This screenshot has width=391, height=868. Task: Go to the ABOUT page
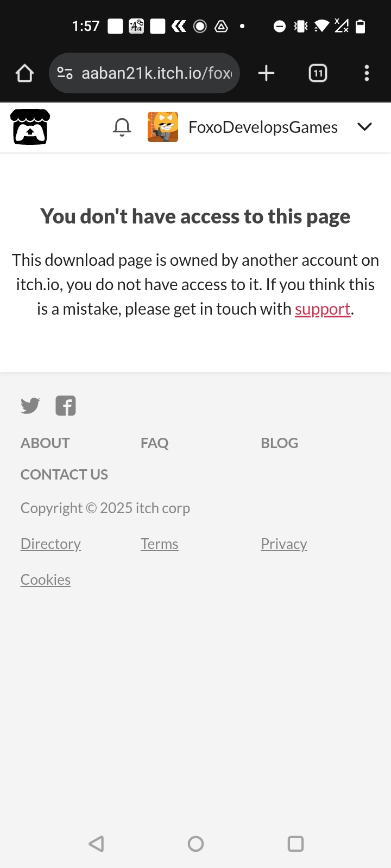click(45, 443)
